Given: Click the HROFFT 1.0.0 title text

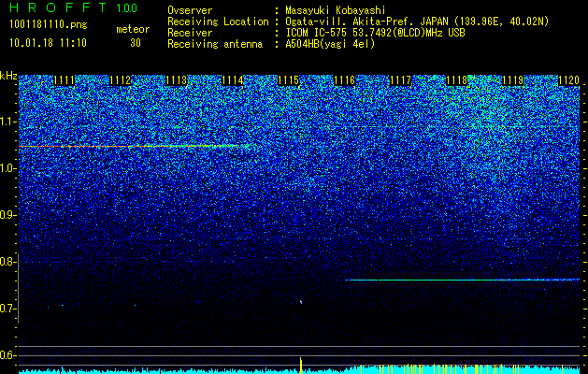Looking at the screenshot, I should (74, 7).
